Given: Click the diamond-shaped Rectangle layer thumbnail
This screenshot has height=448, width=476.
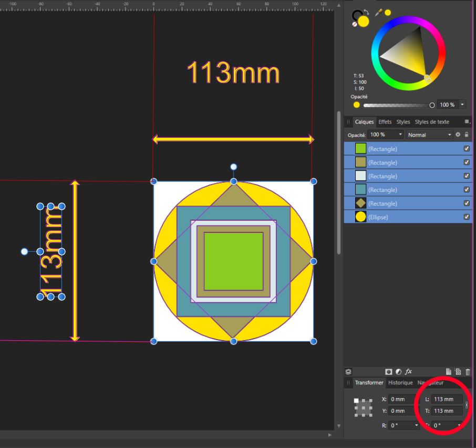Looking at the screenshot, I should 360,203.
